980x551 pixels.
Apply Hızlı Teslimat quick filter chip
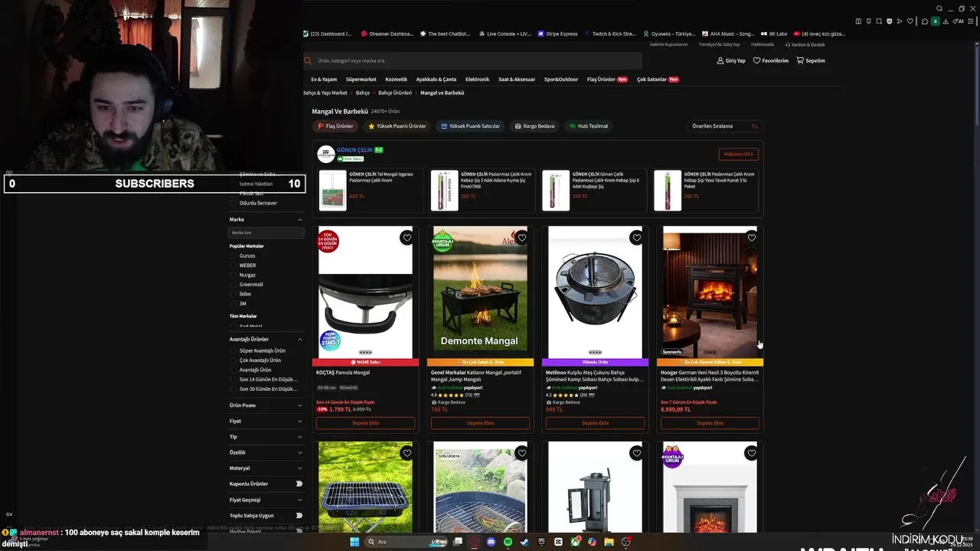(589, 126)
